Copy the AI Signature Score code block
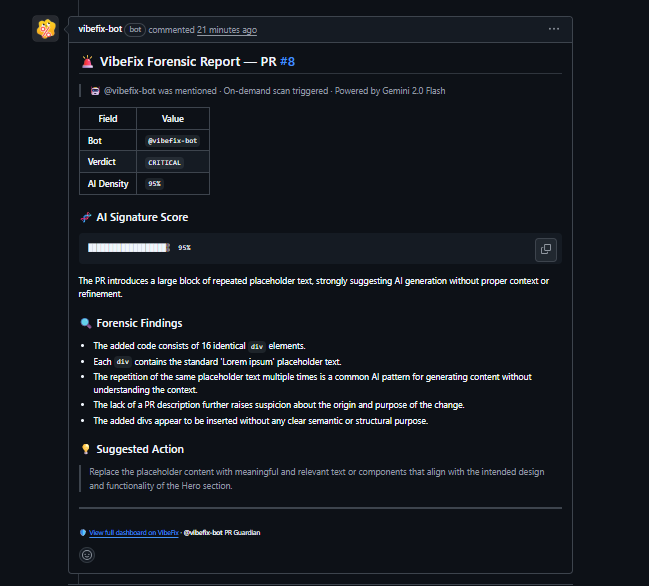Image resolution: width=649 pixels, height=586 pixels. pyautogui.click(x=546, y=249)
